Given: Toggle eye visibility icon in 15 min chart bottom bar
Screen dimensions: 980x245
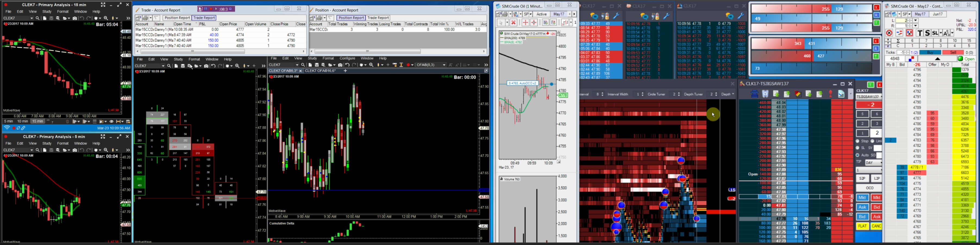Looking at the screenshot, I should point(111,122).
